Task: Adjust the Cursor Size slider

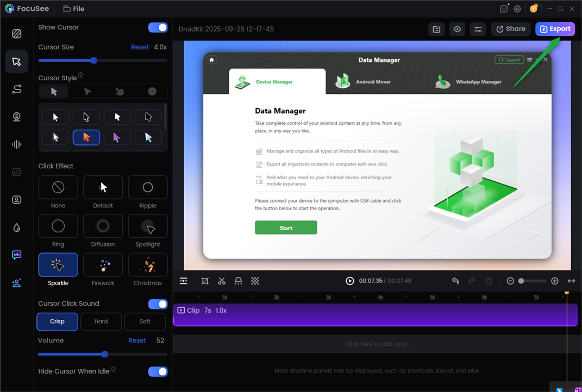Action: pyautogui.click(x=93, y=61)
